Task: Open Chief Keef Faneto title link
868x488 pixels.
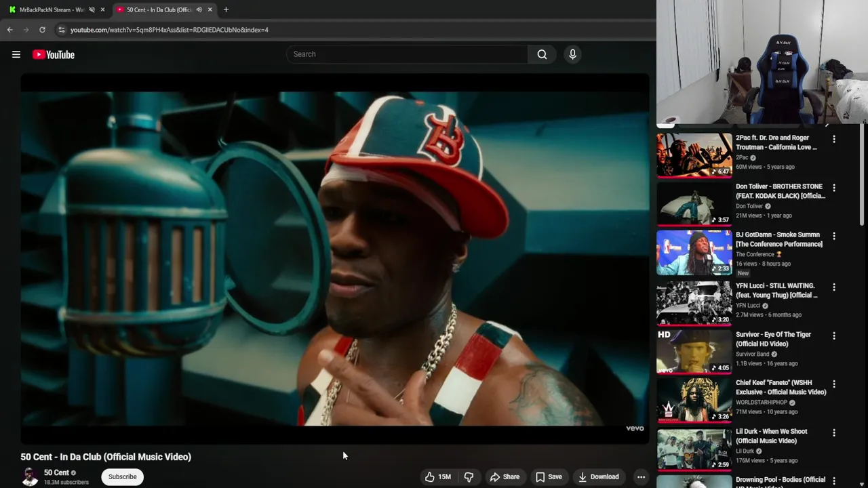Action: coord(781,387)
